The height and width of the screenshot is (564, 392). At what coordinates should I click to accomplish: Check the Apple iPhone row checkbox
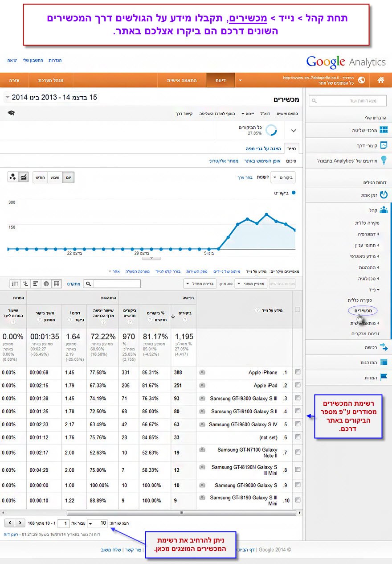point(298,372)
